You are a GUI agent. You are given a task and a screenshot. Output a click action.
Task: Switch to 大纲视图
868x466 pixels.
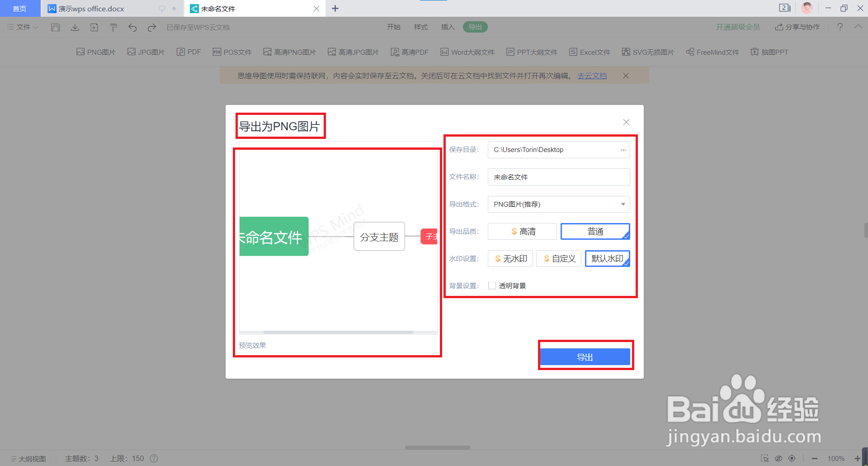(28, 458)
